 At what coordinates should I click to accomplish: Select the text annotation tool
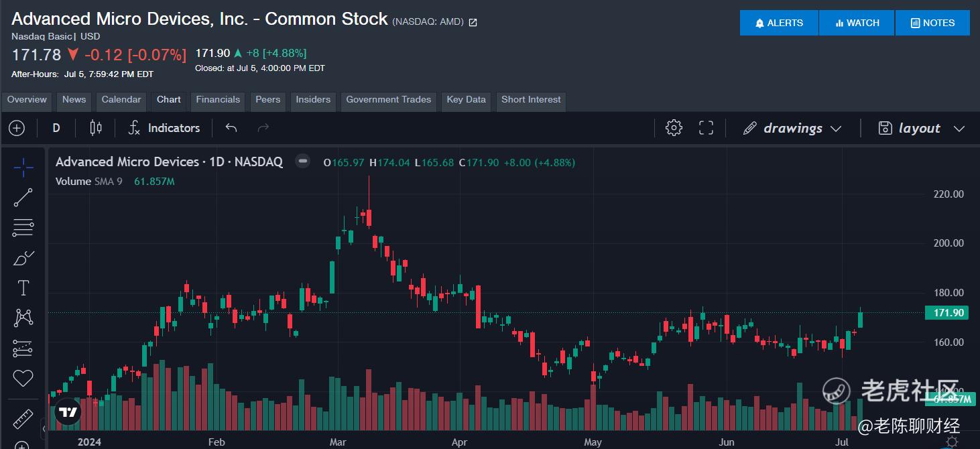[x=23, y=288]
